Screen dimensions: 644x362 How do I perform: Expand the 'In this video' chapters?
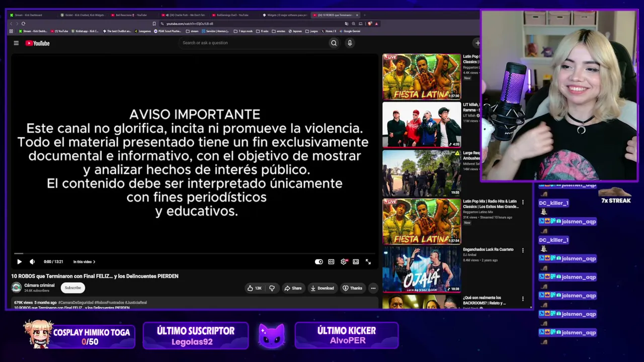(84, 261)
